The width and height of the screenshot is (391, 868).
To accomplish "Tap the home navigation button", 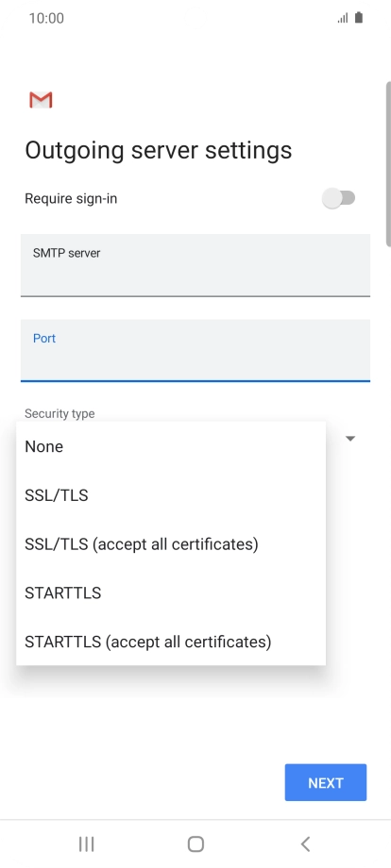I will pyautogui.click(x=195, y=843).
